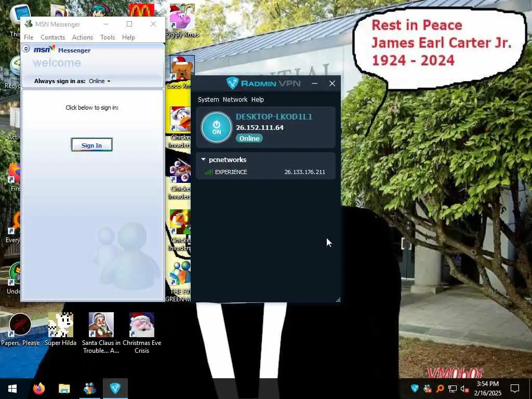Click the muted speaker volume tray icon
The width and height of the screenshot is (532, 399).
pos(465,389)
